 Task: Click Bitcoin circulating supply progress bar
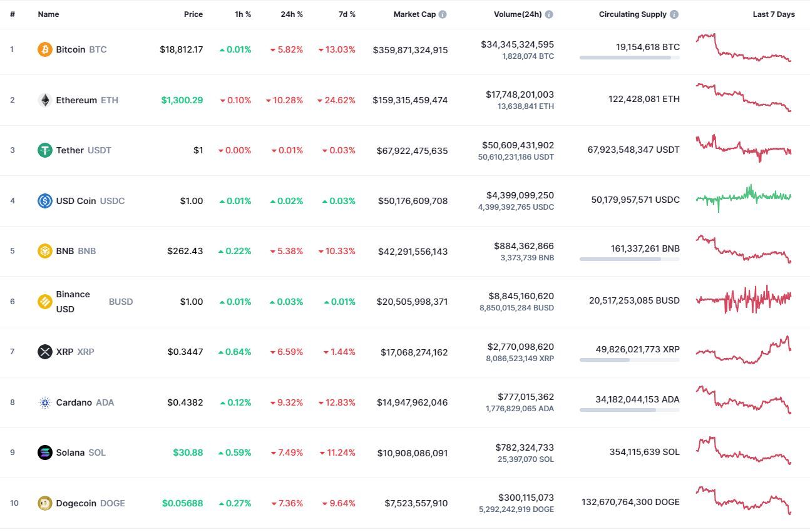(630, 58)
